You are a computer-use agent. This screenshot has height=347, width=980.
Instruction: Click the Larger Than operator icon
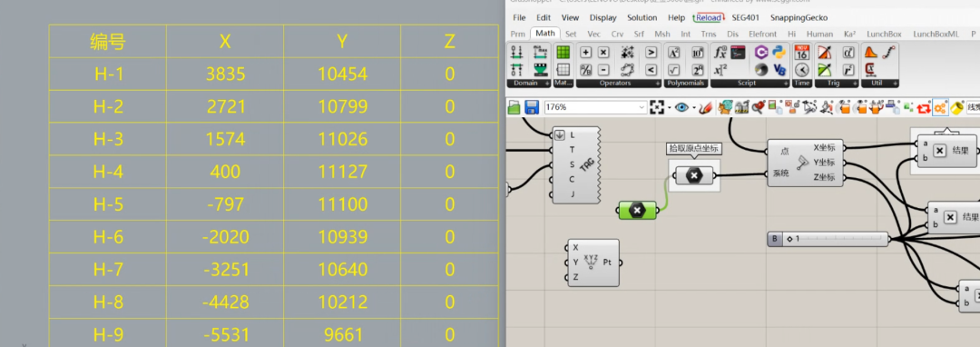[x=652, y=53]
